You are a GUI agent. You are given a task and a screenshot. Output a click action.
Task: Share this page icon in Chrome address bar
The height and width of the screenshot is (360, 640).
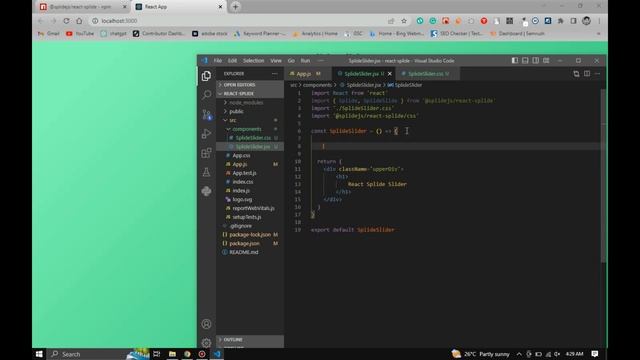coord(391,21)
